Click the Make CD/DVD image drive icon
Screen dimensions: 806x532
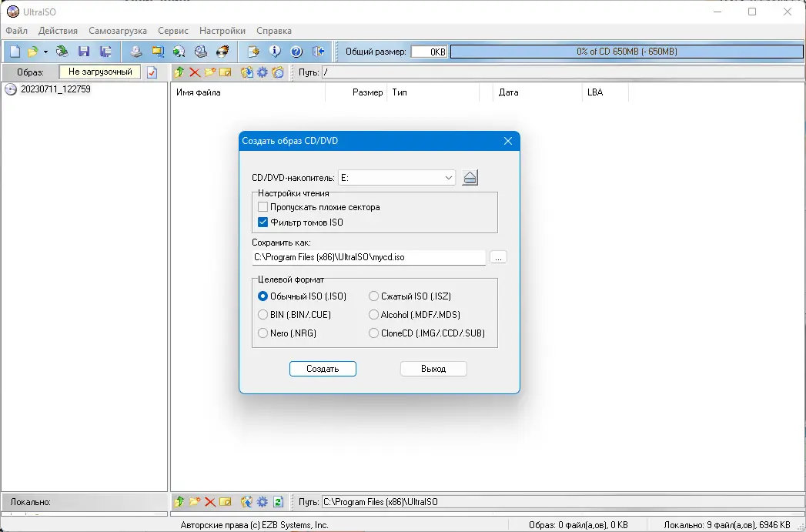[x=135, y=52]
